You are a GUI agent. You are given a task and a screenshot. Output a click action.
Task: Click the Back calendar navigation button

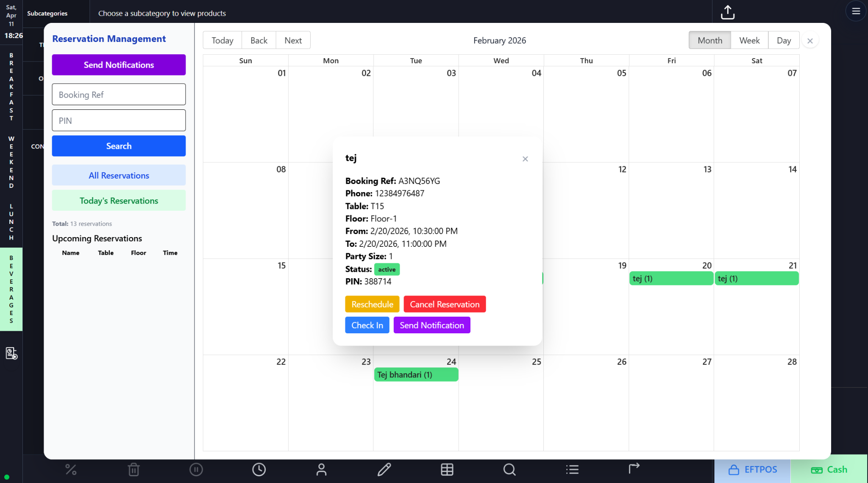tap(259, 40)
